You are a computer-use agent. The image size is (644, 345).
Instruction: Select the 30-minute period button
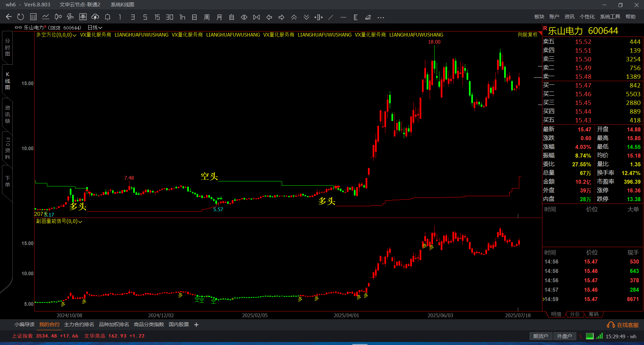click(x=169, y=17)
